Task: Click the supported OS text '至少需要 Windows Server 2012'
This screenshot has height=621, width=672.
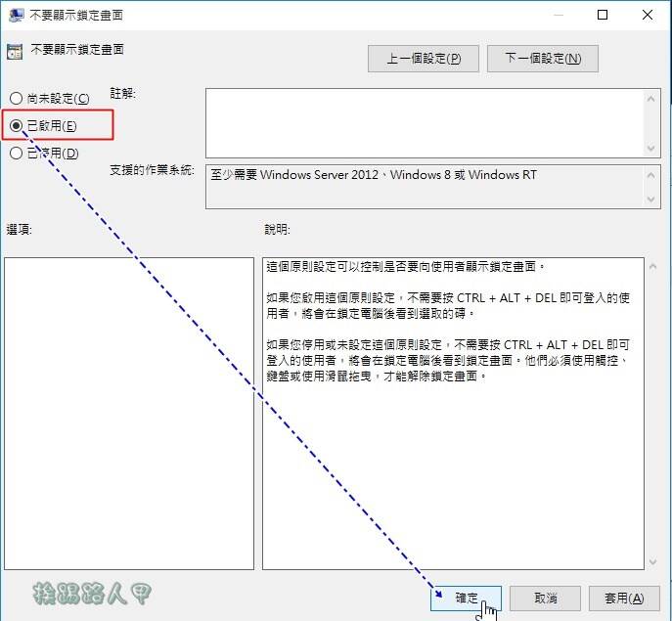Action: [294, 175]
